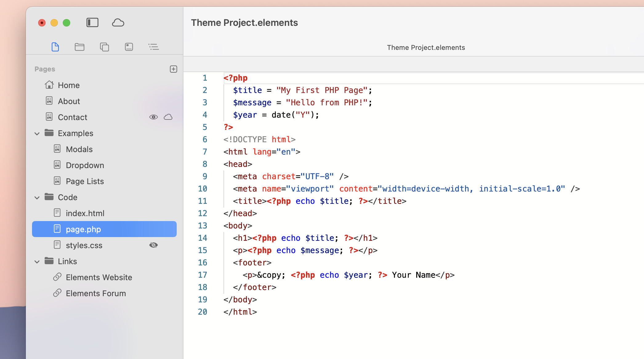Collapse the Links folder chevron
644x359 pixels.
pos(37,261)
